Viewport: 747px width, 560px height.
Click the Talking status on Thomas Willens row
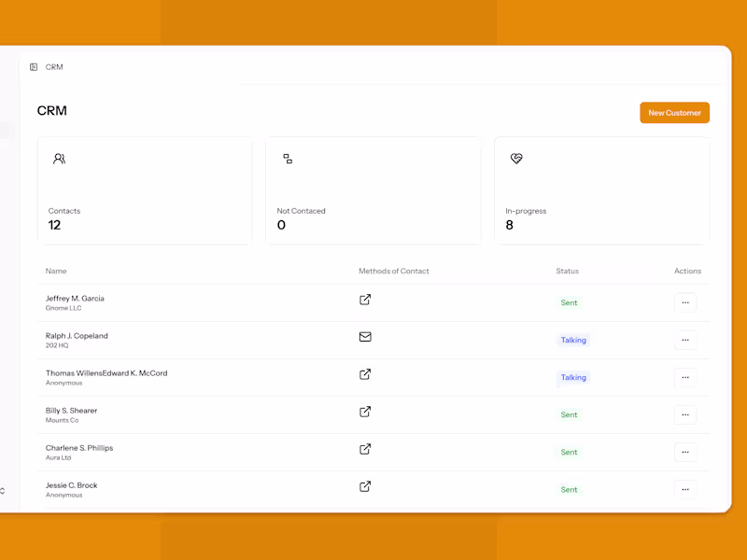pyautogui.click(x=573, y=378)
